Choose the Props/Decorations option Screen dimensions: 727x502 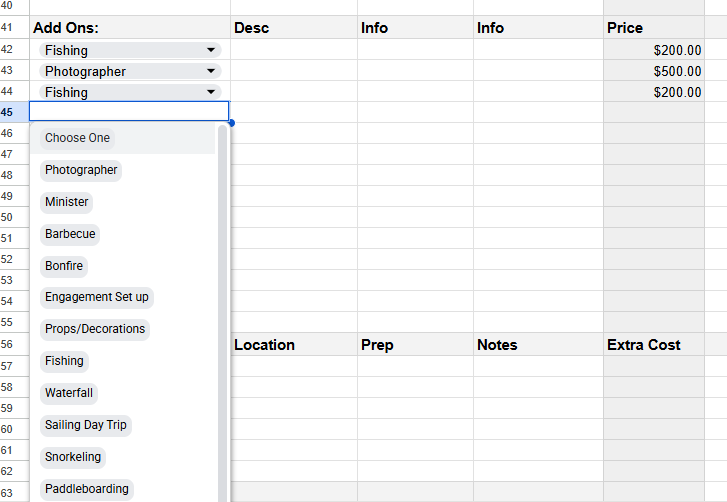95,329
